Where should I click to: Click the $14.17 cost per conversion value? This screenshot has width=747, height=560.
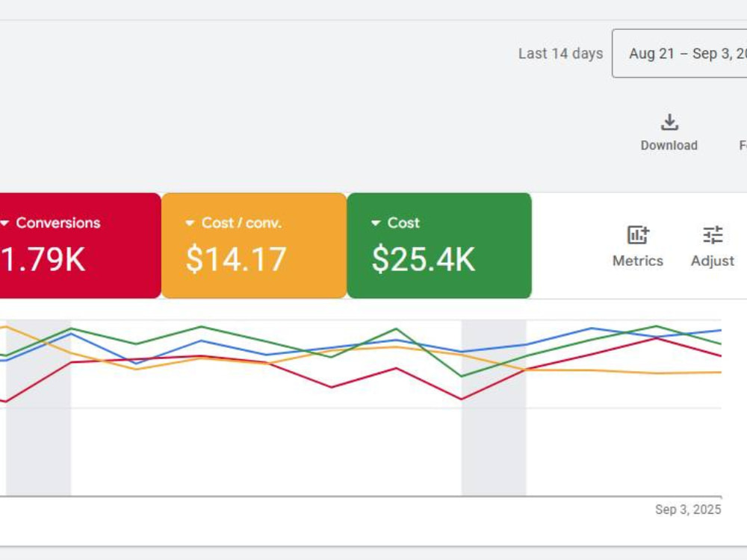236,259
